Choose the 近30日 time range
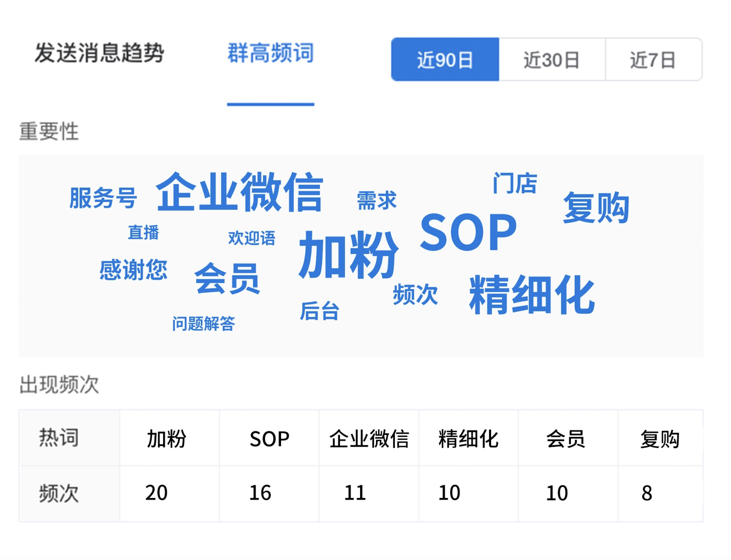The width and height of the screenshot is (731, 560). [552, 59]
